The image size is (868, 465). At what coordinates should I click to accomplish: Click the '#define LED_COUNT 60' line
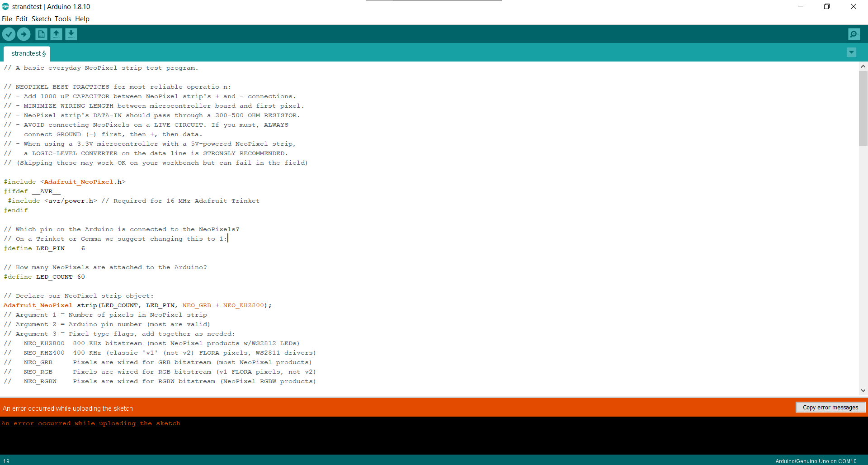pos(44,277)
